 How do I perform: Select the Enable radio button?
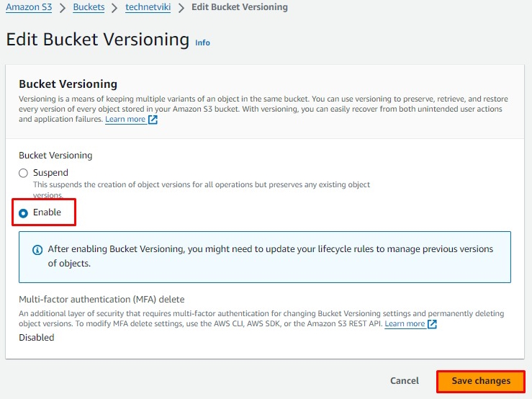(24, 212)
